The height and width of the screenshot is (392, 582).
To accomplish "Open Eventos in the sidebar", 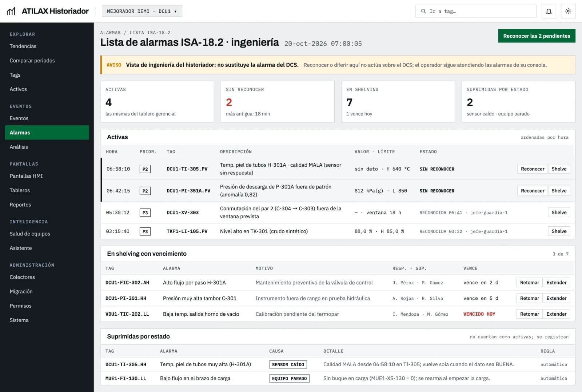I will [47, 118].
